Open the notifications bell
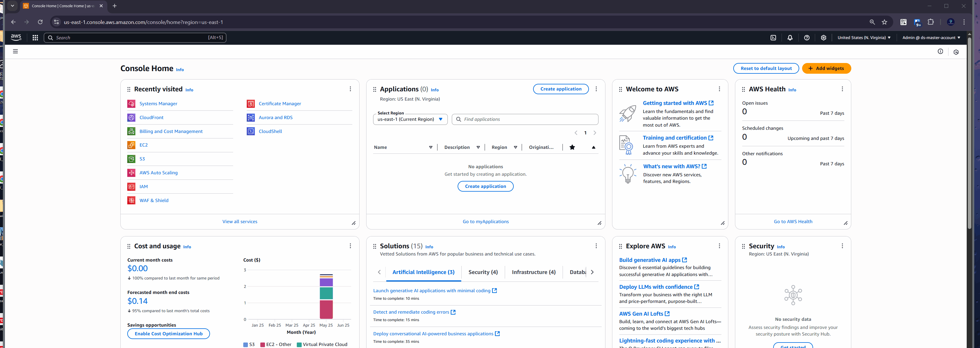The image size is (980, 348). click(790, 38)
